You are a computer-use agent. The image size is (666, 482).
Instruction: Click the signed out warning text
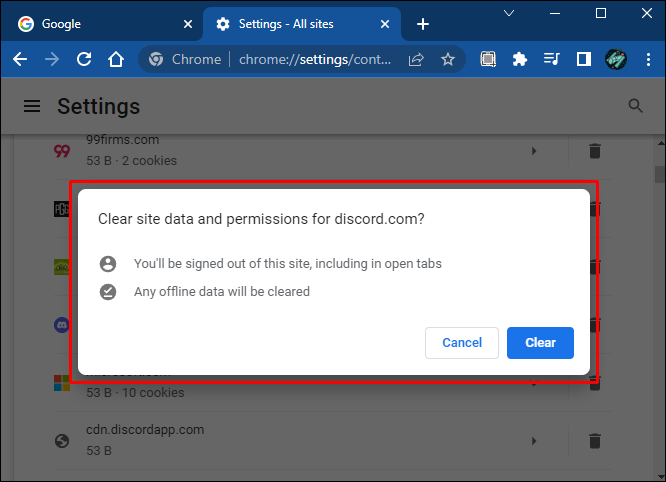[288, 263]
